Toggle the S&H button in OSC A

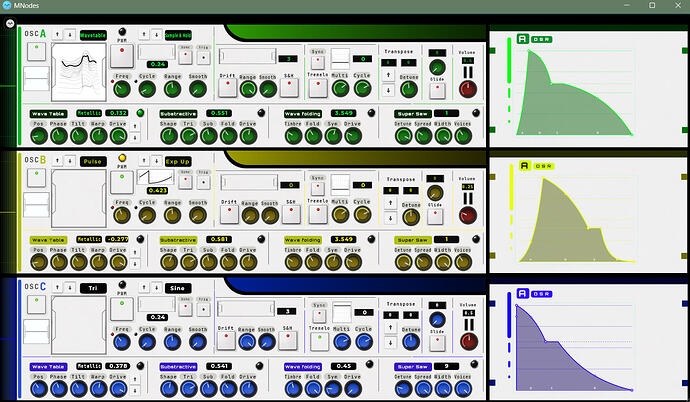pyautogui.click(x=289, y=89)
